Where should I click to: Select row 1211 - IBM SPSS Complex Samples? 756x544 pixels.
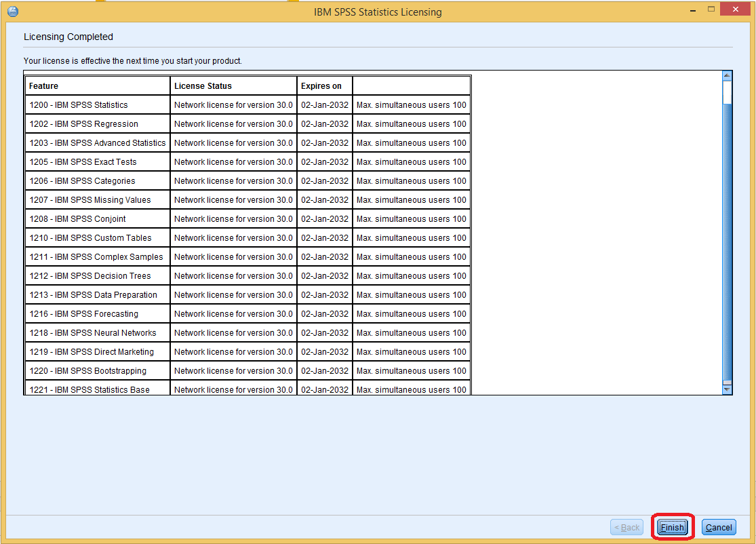(x=248, y=257)
